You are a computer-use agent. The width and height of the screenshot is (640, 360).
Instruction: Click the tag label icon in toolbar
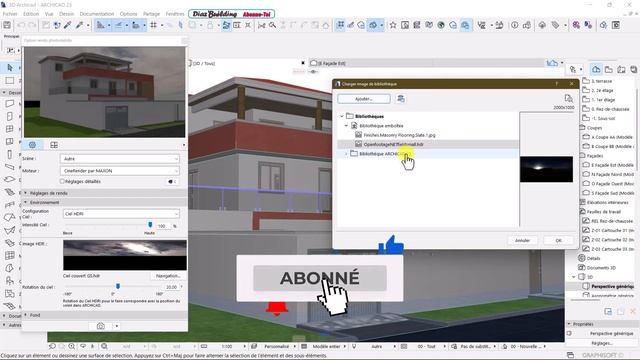click(x=555, y=25)
